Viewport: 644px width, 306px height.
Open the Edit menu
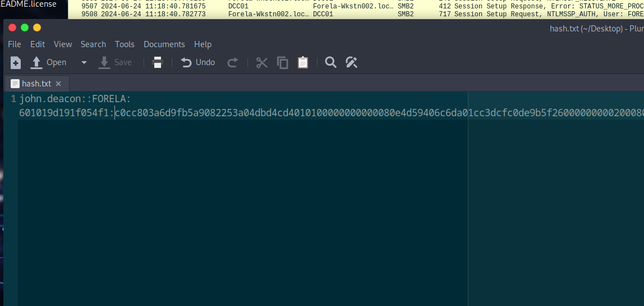click(38, 44)
